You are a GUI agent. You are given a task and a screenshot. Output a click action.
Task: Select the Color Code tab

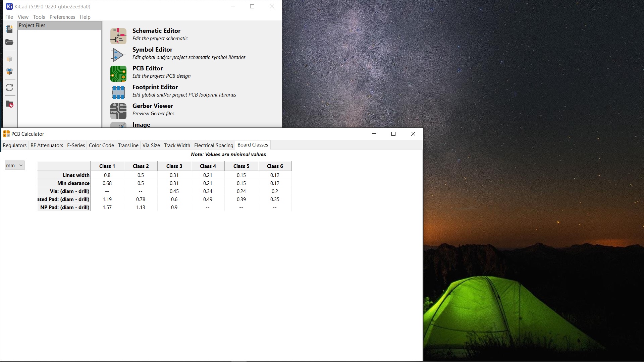(101, 145)
